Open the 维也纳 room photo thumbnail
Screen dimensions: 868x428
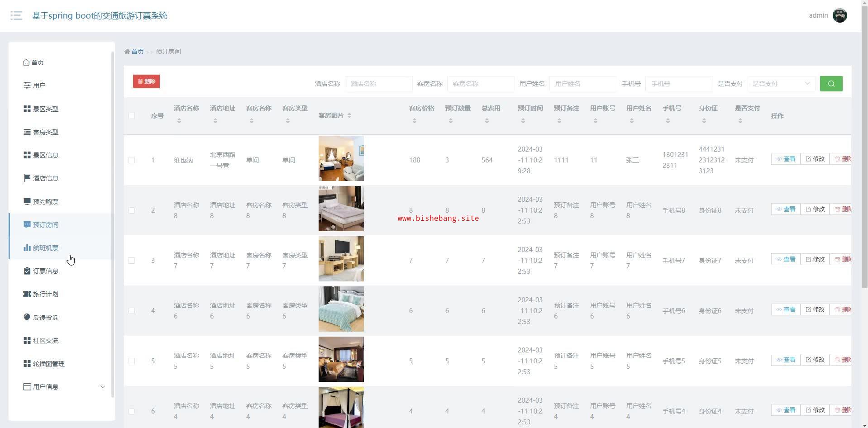[341, 158]
